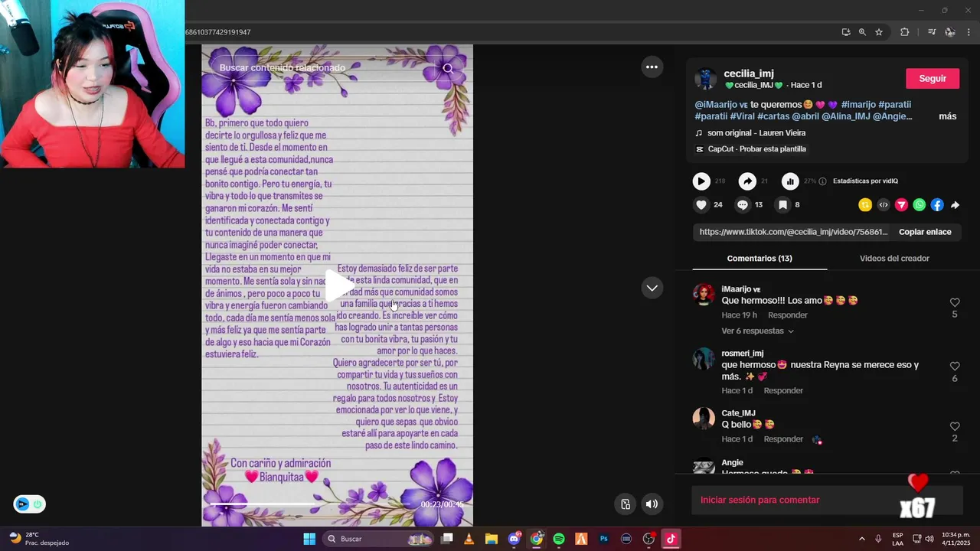Click the Seguir follow button
The height and width of the screenshot is (551, 980).
click(933, 79)
